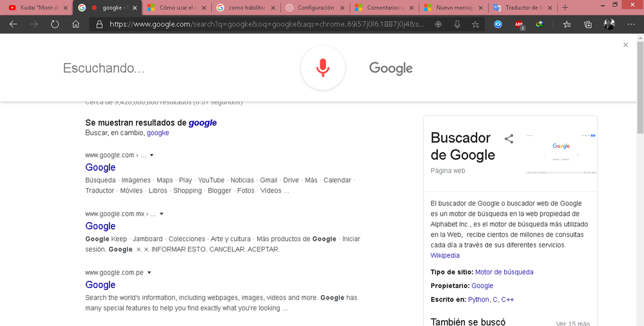Open the user profile avatar
The height and width of the screenshot is (326, 644).
coord(609,24)
